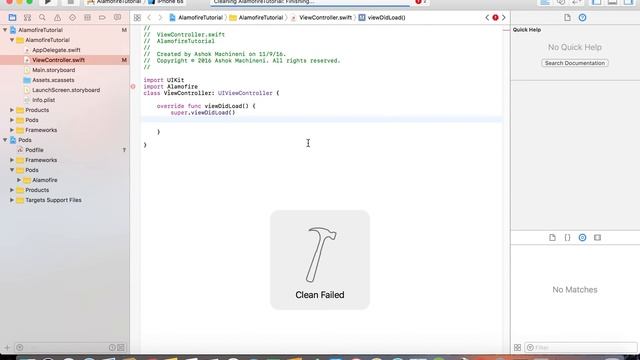The width and height of the screenshot is (640, 360).
Task: Click AlamofireTutorial folder breadcrumb
Action: click(257, 18)
